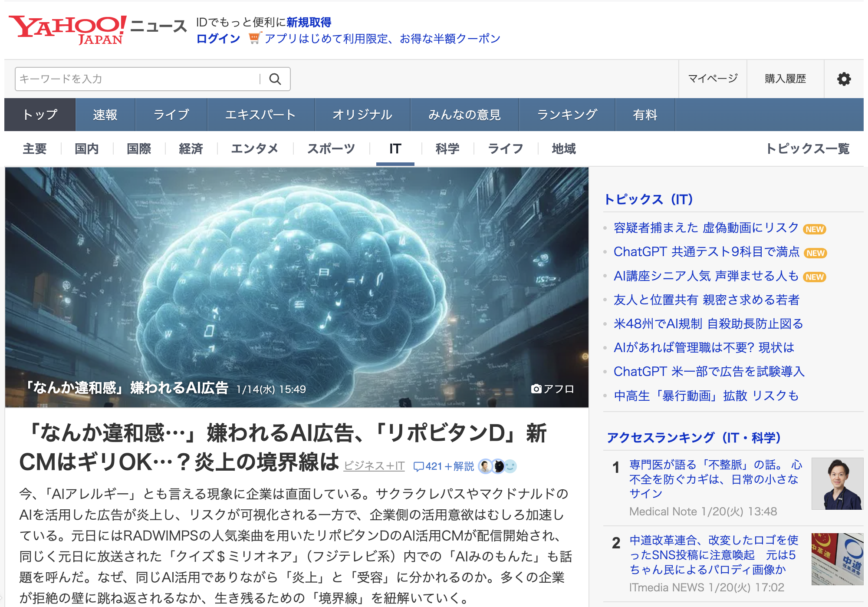Select the 科学 category tab
Screen dimensions: 868x607
point(447,149)
